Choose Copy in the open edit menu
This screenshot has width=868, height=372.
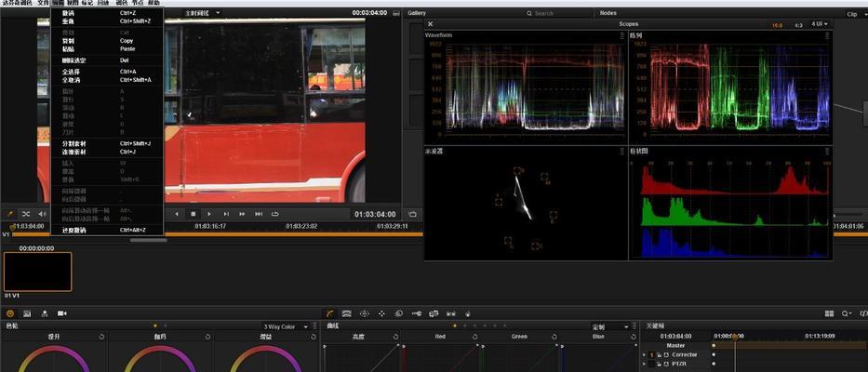[107, 41]
